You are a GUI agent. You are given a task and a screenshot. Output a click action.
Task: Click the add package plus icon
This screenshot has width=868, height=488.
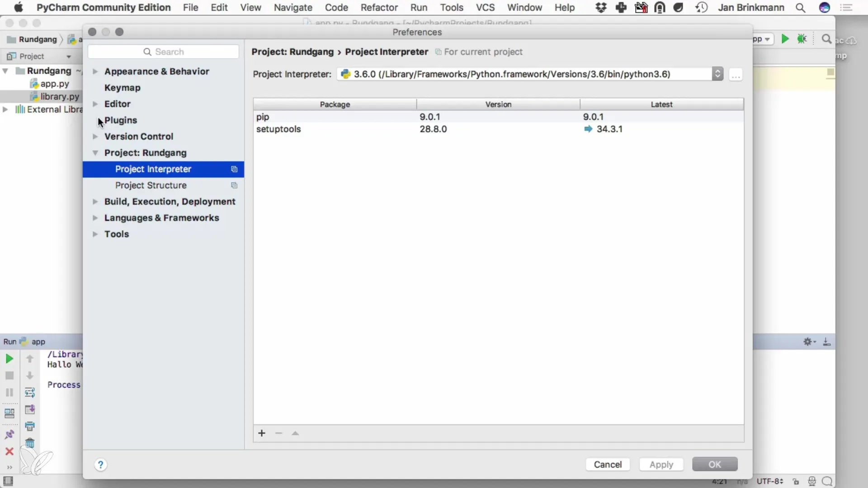tap(262, 433)
